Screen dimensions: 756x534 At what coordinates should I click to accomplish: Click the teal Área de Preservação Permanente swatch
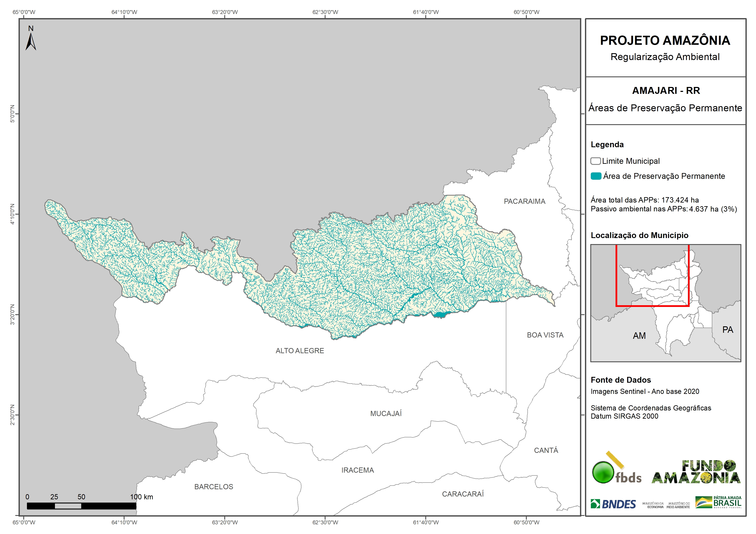click(596, 176)
